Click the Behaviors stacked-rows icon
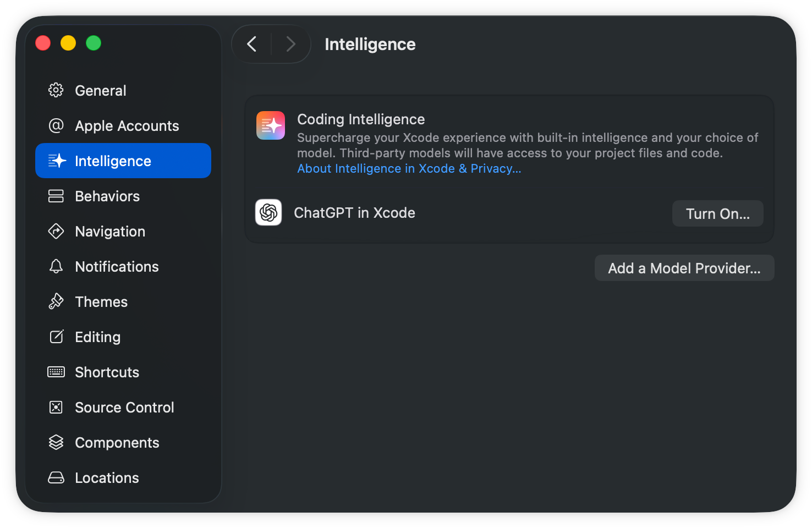Screen dimensions: 812x528 tap(56, 196)
